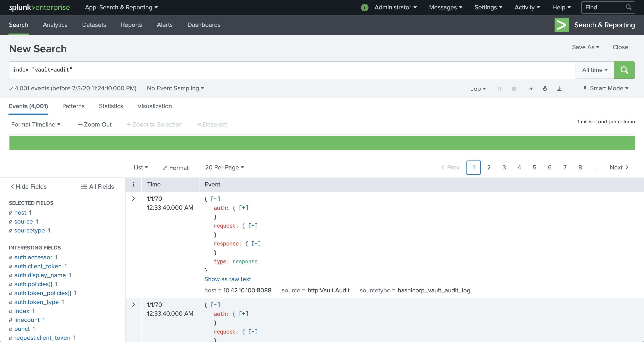Expand the second event disclosure triangle
The height and width of the screenshot is (342, 644).
click(134, 304)
